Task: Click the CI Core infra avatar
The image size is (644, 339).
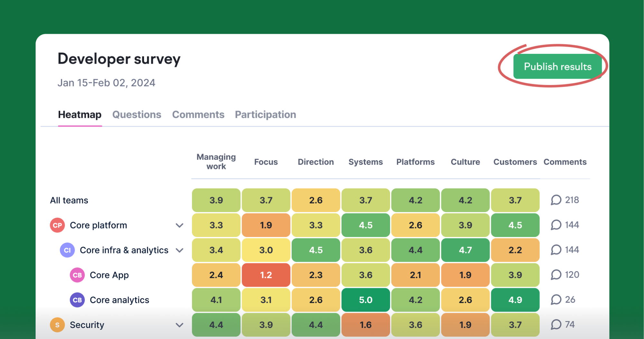Action: coord(67,250)
